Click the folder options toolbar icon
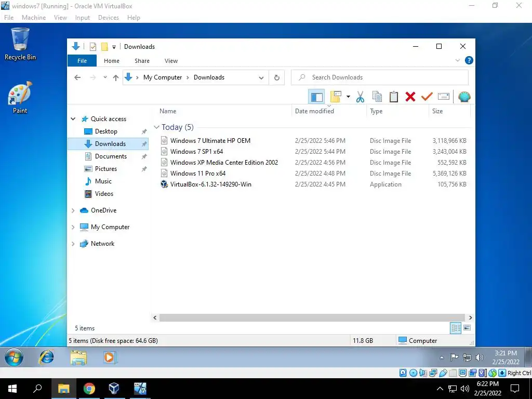Screen dimensions: 532x399 (336, 97)
